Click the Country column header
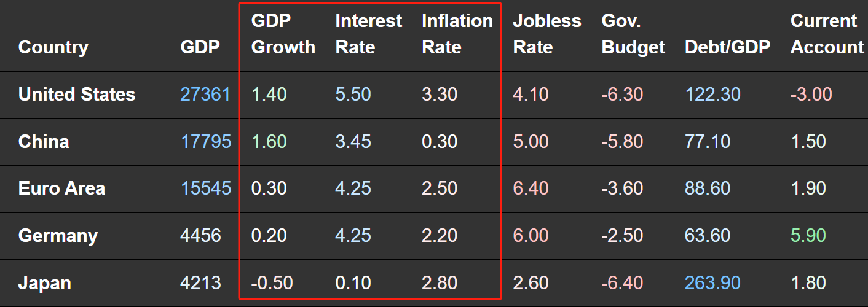The width and height of the screenshot is (868, 307). coord(53,47)
